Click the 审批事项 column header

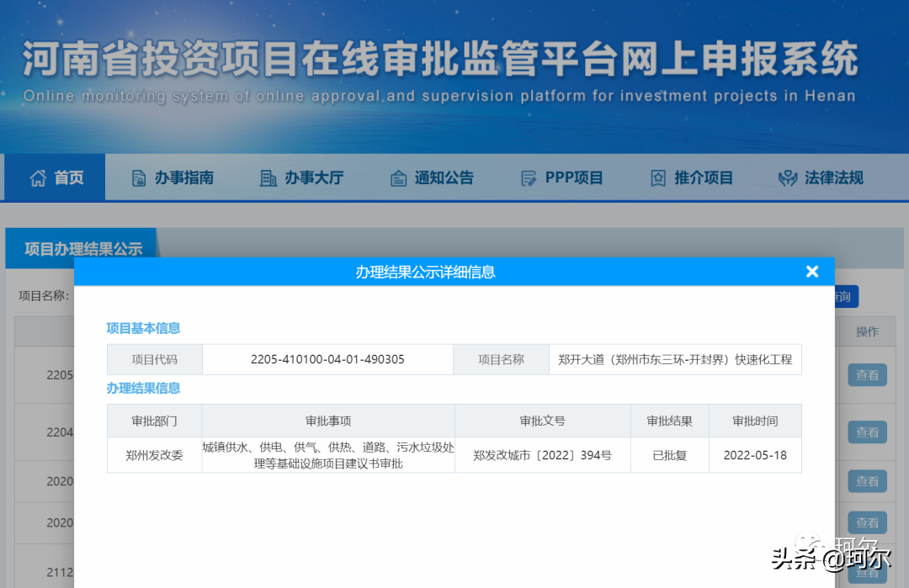tap(328, 421)
